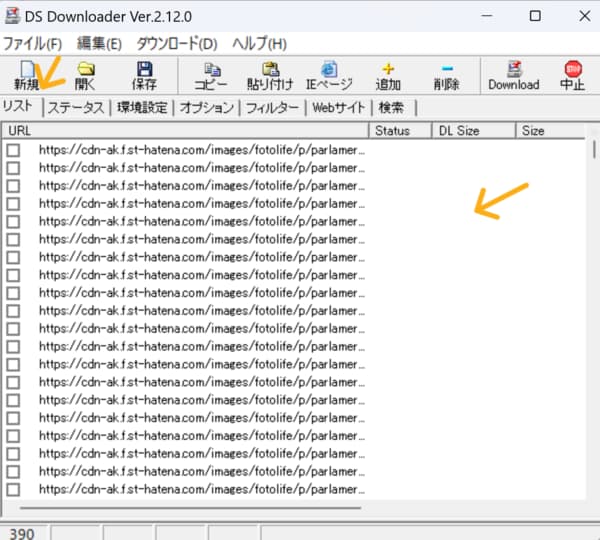Toggle the last visible URL row checkbox
This screenshot has width=600, height=540.
(14, 490)
